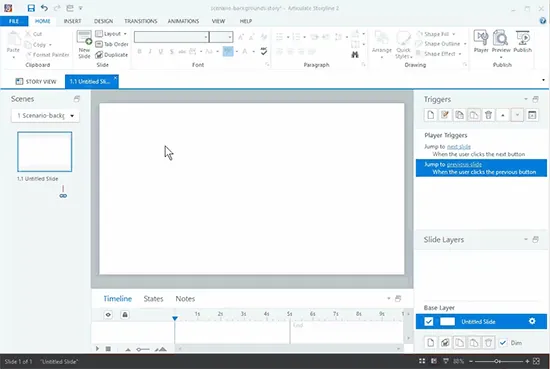Open the Player properties
The width and height of the screenshot is (550, 369).
coord(481,41)
